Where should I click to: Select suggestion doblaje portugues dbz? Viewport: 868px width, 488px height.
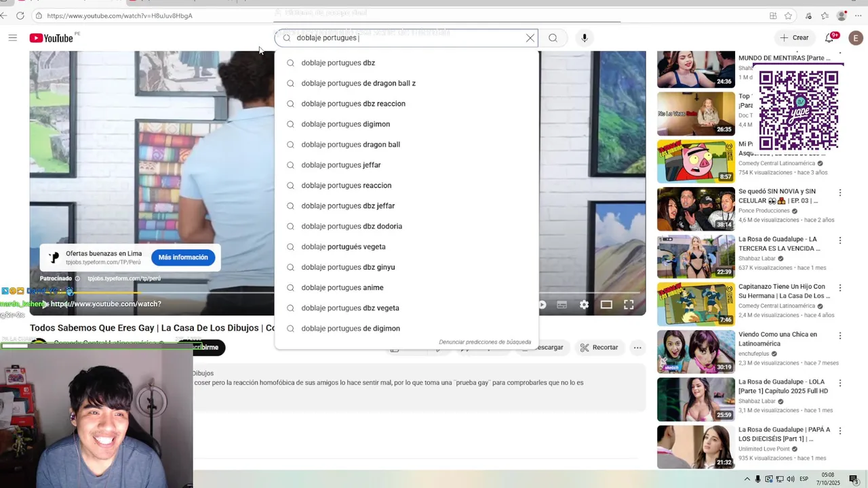[406, 63]
